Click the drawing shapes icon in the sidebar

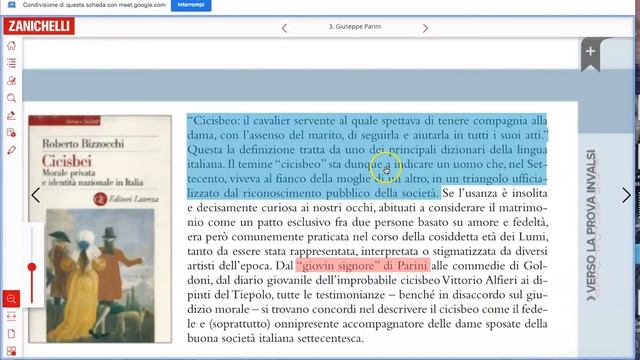(x=11, y=80)
